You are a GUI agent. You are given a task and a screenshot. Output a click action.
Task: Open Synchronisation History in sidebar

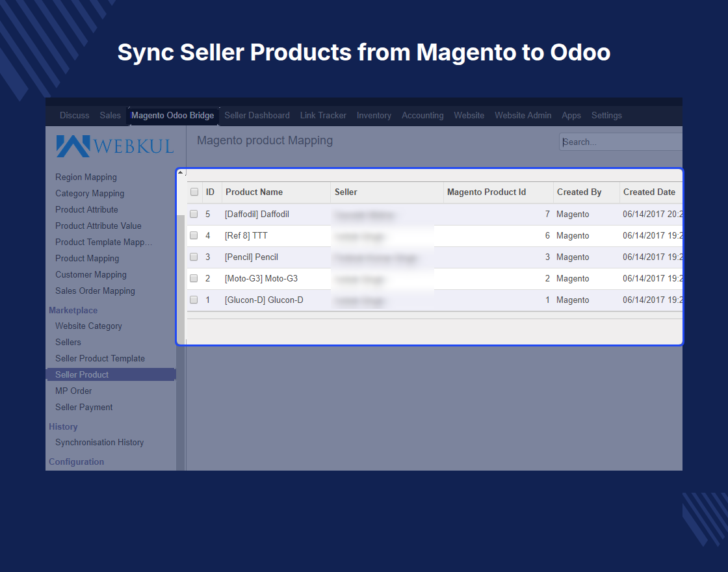tap(99, 443)
